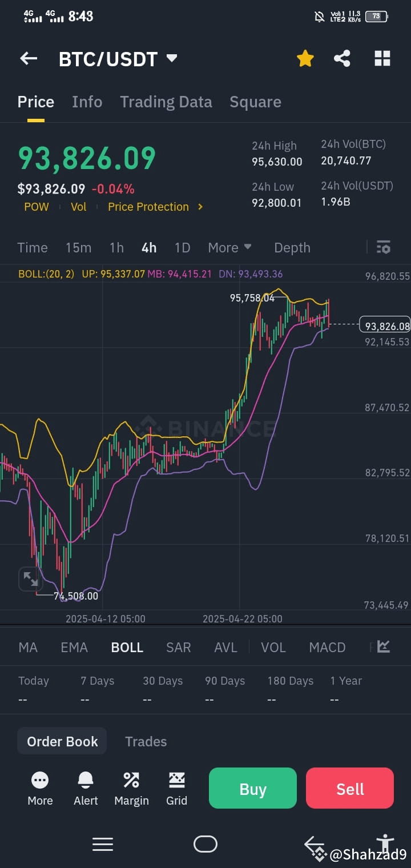
Task: Tap the UP: 95,337.07 Bollinger value
Action: click(114, 274)
